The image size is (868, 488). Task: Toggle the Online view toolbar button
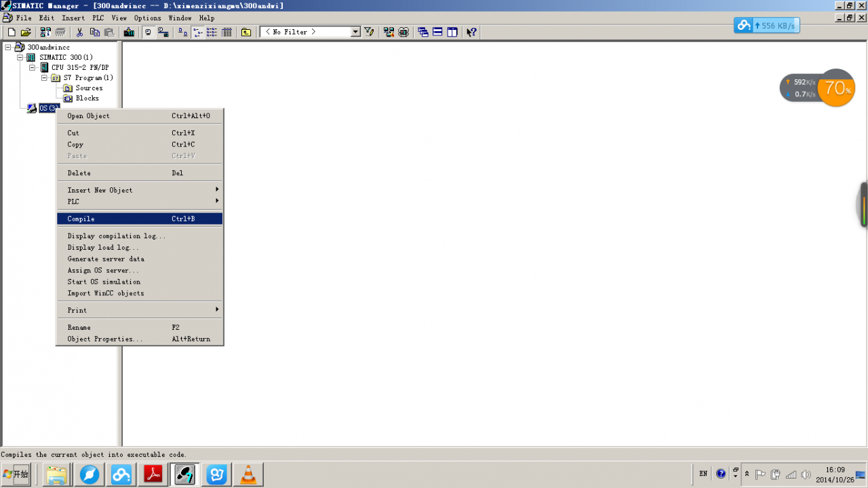tap(163, 32)
